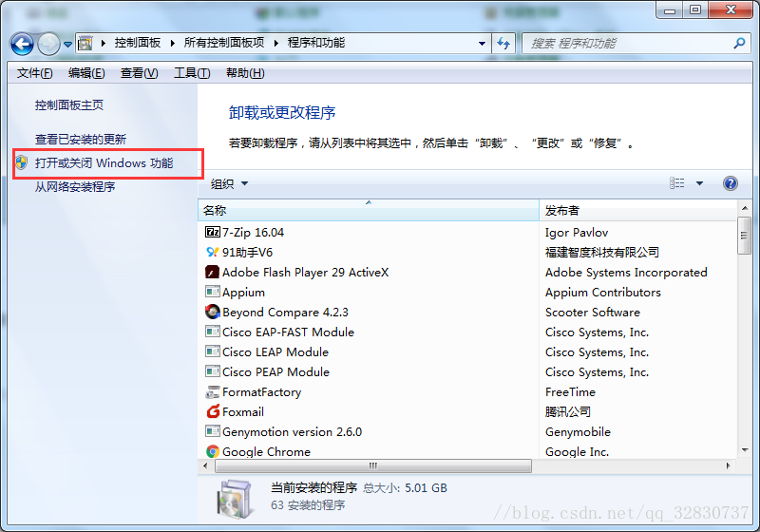The width and height of the screenshot is (760, 532).
Task: Click the 91助手V6 program icon
Action: (x=212, y=252)
